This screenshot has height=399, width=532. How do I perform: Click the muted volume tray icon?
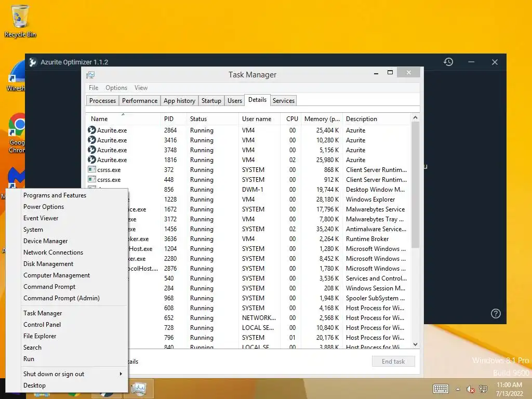[x=470, y=389]
